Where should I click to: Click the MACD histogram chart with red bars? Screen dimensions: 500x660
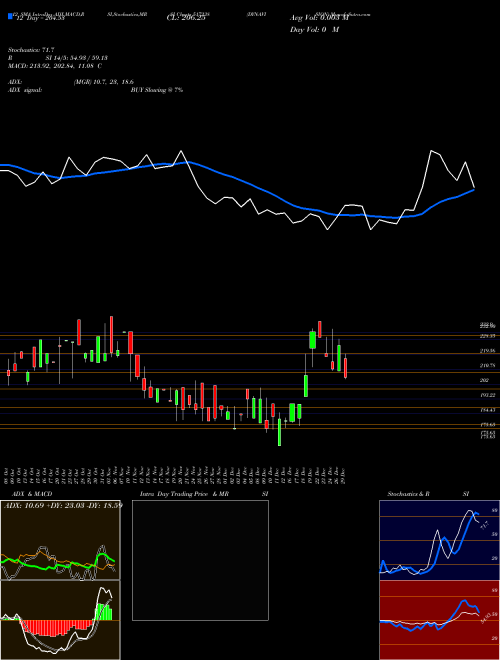(x=60, y=620)
